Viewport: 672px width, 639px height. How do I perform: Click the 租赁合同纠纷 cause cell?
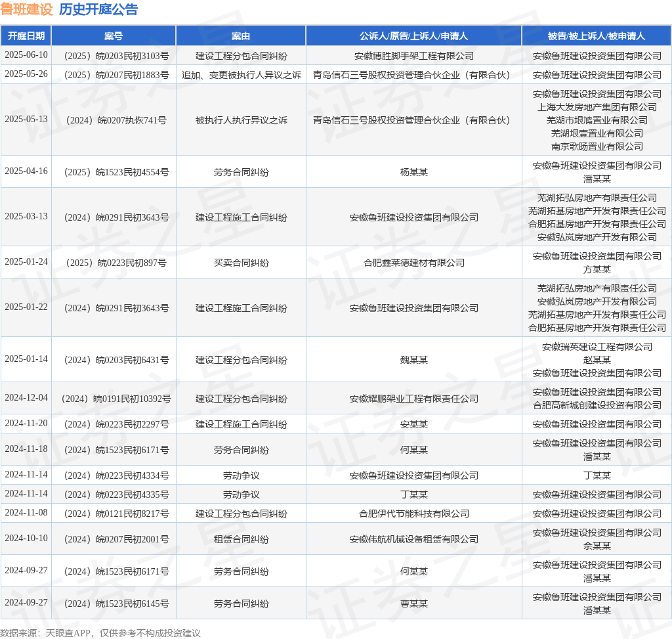point(241,539)
